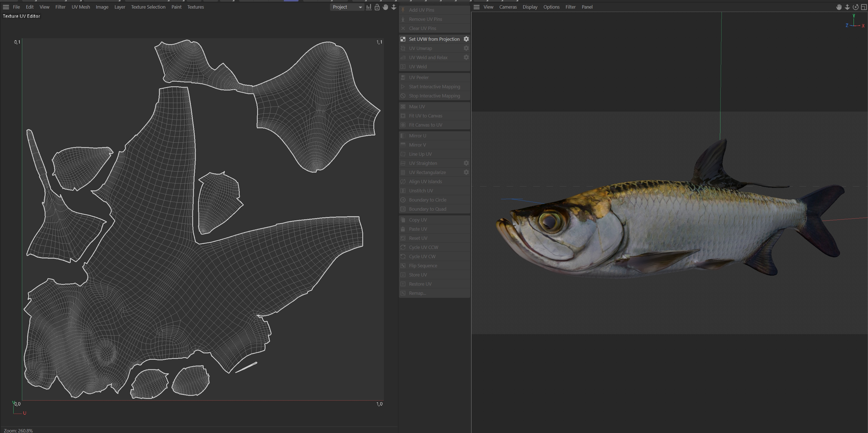Image resolution: width=868 pixels, height=433 pixels.
Task: Open the viewport Display menu
Action: (530, 7)
